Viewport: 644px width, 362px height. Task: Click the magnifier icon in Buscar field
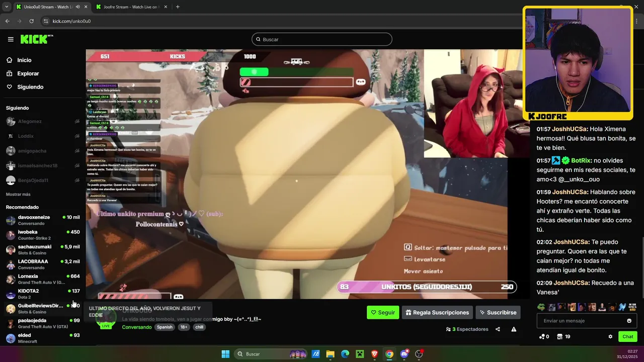[x=259, y=39]
